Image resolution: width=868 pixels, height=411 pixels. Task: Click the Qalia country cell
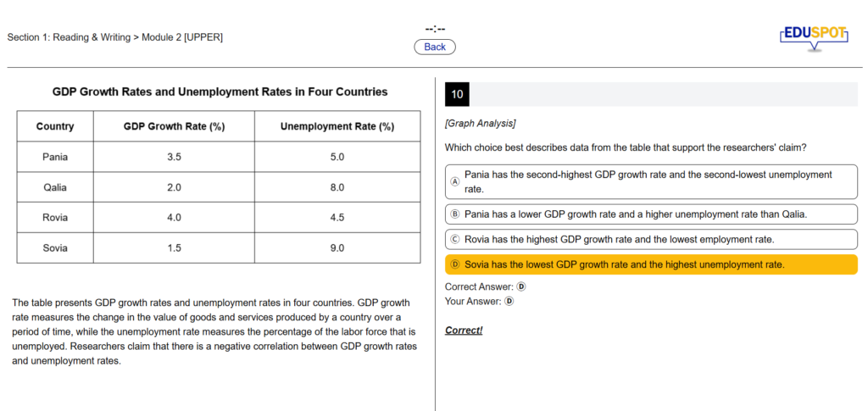click(x=55, y=187)
